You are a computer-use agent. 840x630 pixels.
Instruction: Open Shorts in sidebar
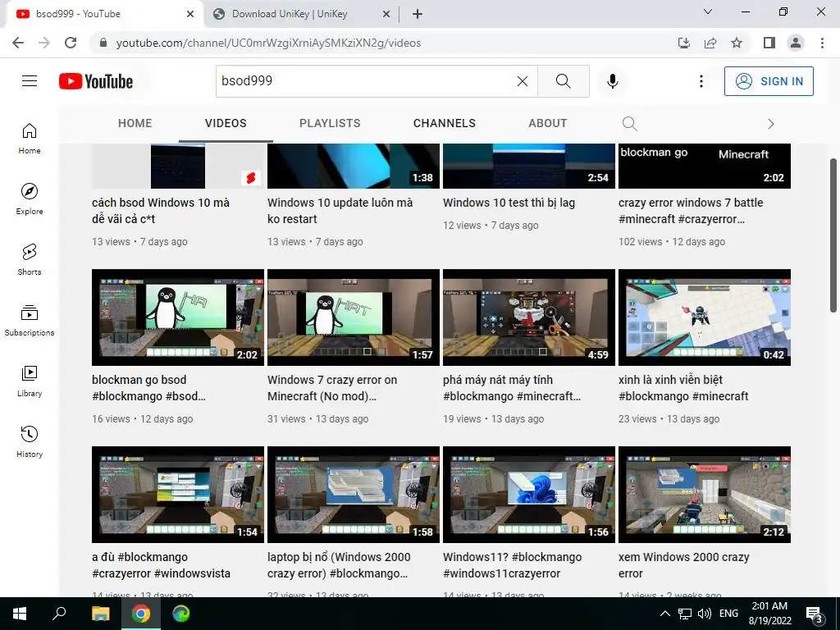30,260
